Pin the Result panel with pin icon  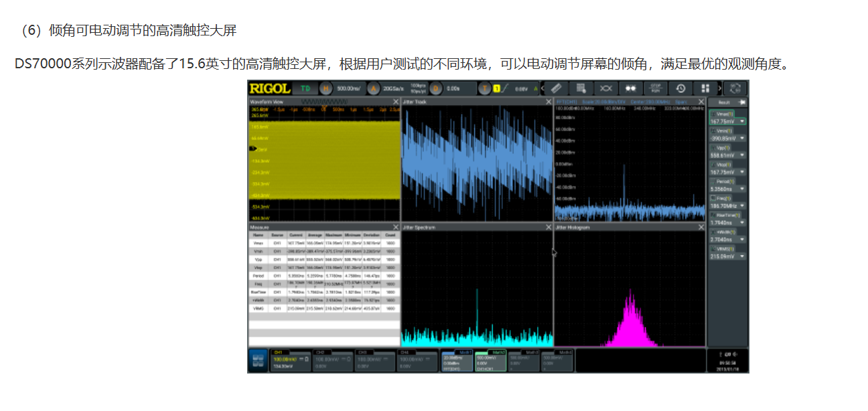click(741, 102)
